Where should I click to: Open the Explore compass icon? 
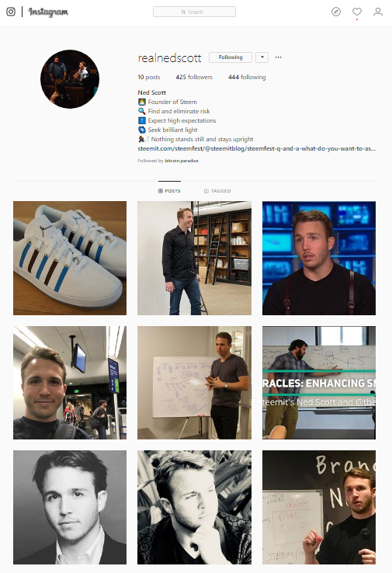pyautogui.click(x=336, y=12)
